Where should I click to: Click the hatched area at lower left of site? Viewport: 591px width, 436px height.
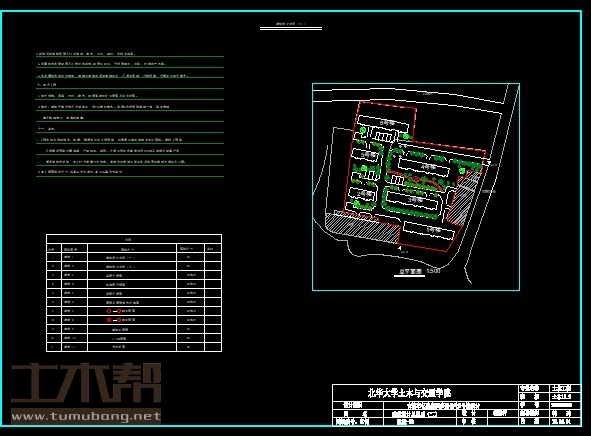click(x=363, y=227)
